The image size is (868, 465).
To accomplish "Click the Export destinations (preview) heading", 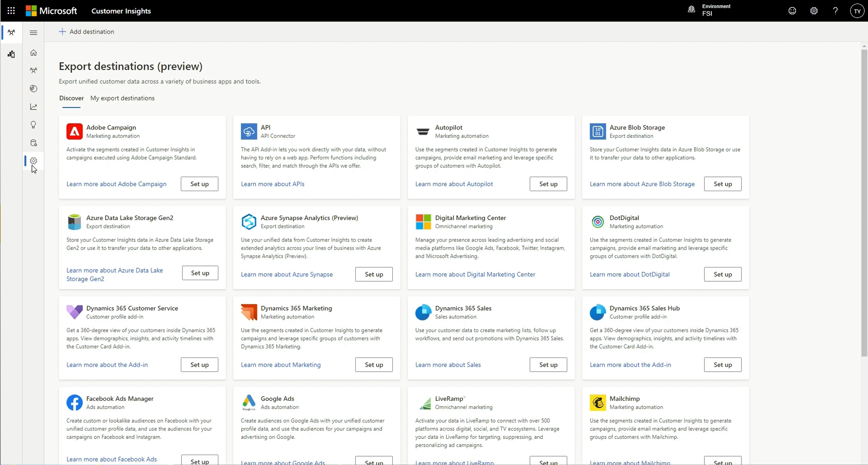I will (x=131, y=67).
